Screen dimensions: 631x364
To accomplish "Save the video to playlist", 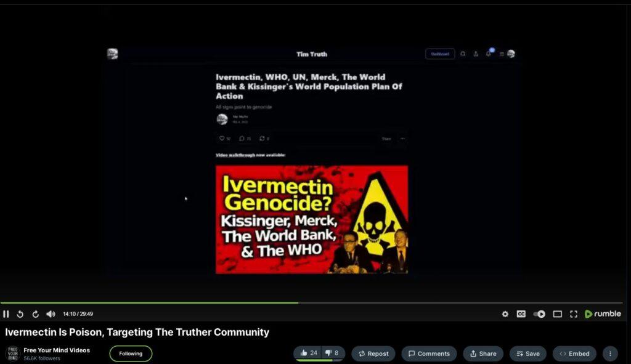I will pos(528,354).
